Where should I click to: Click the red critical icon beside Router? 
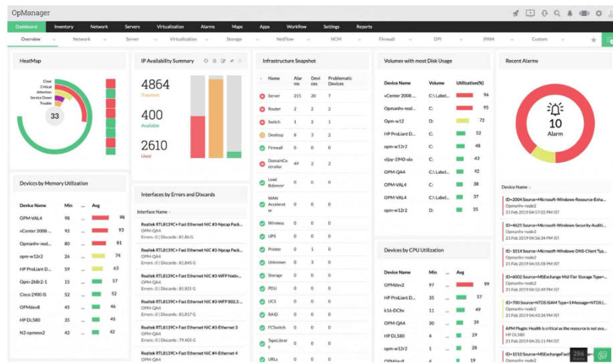(262, 110)
